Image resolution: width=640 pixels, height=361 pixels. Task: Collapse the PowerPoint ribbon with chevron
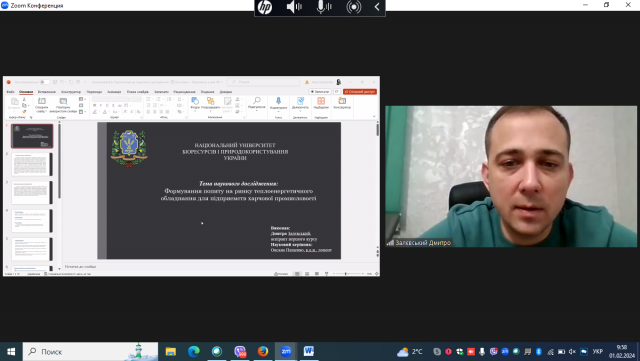click(375, 117)
